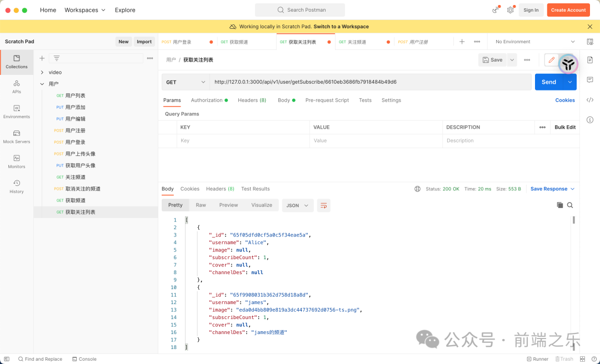Click the Import button
Image resolution: width=600 pixels, height=364 pixels.
[144, 42]
